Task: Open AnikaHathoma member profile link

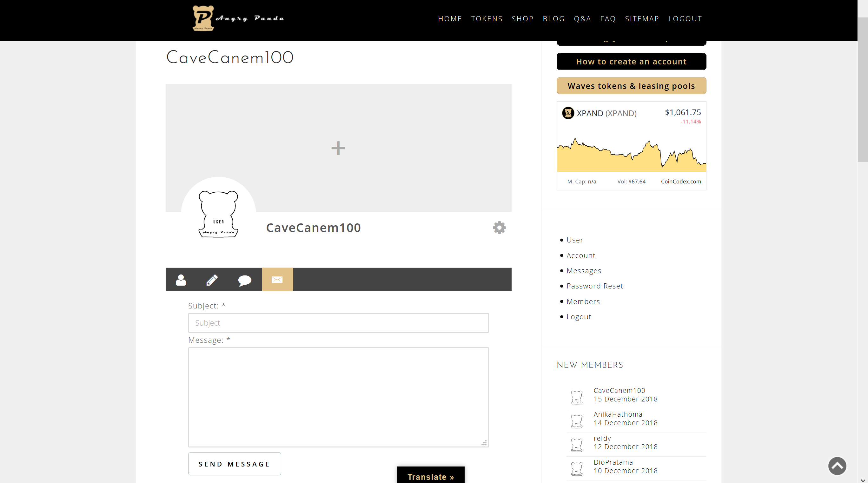Action: [x=618, y=414]
